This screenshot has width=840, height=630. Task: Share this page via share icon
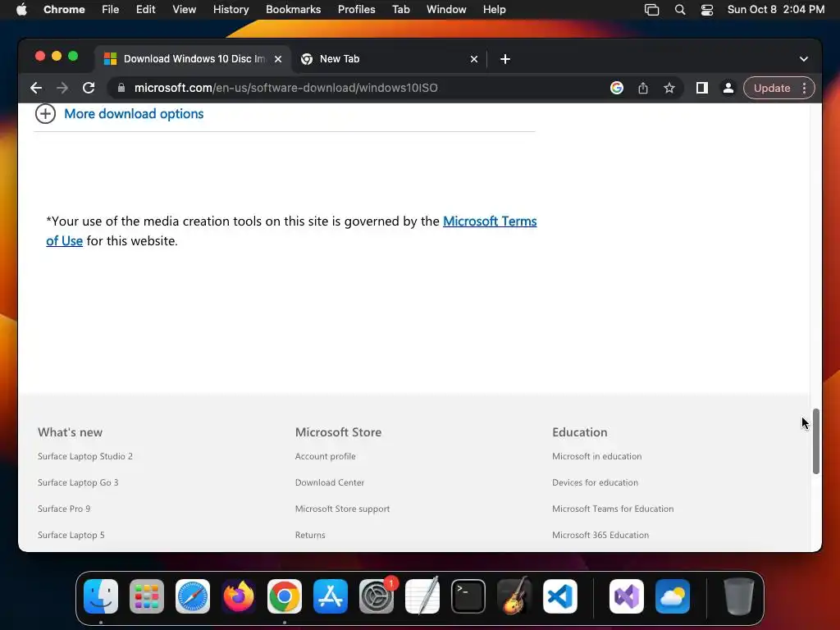(643, 88)
